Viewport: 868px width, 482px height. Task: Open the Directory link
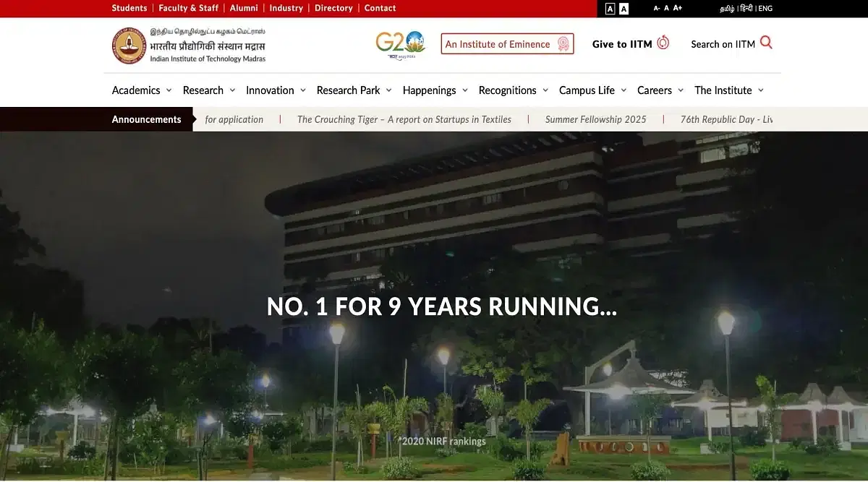[x=333, y=8]
